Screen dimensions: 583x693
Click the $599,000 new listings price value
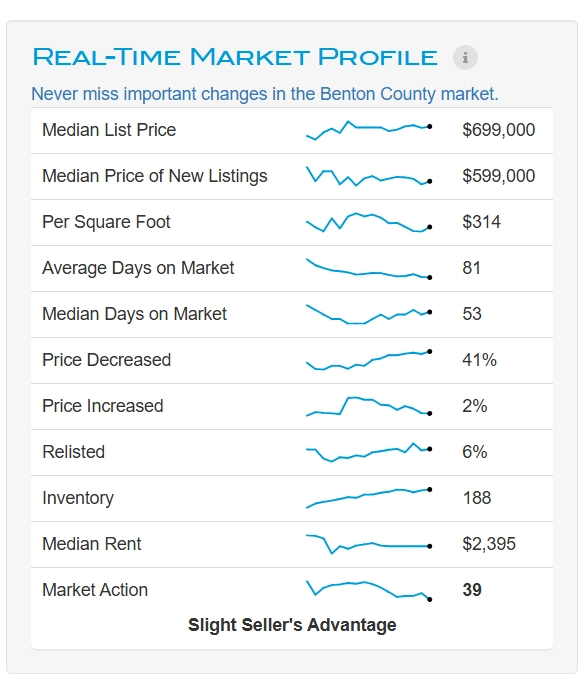tap(499, 176)
